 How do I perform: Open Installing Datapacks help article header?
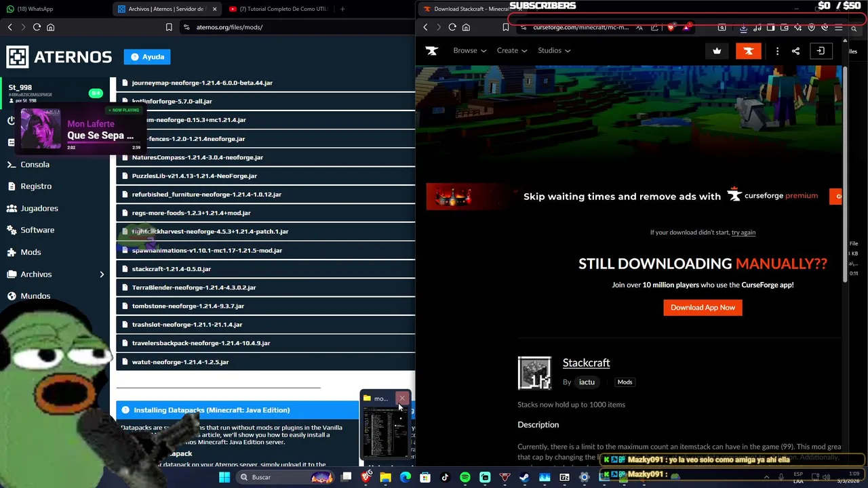click(x=237, y=410)
